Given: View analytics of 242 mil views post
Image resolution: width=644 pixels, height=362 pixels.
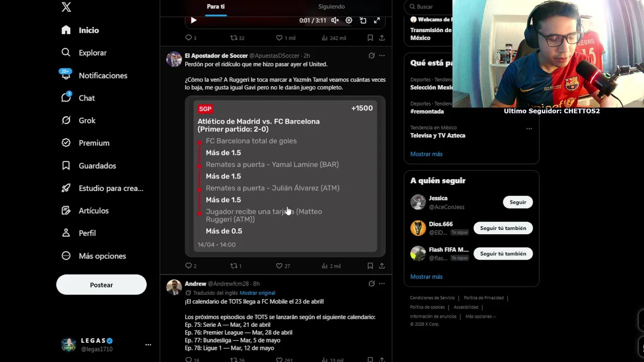Looking at the screenshot, I should pos(334,38).
